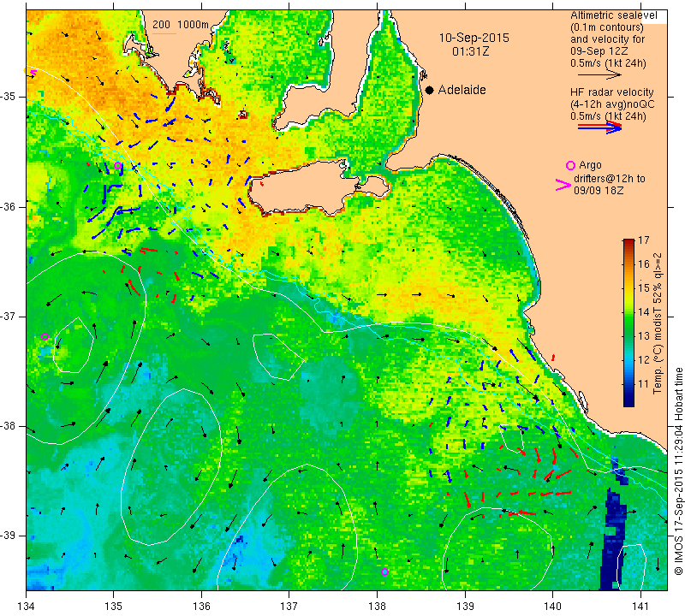Viewport: 685px width, 616px height.
Task: Click the magenta drifter chevron in the legend
Action: 563,185
